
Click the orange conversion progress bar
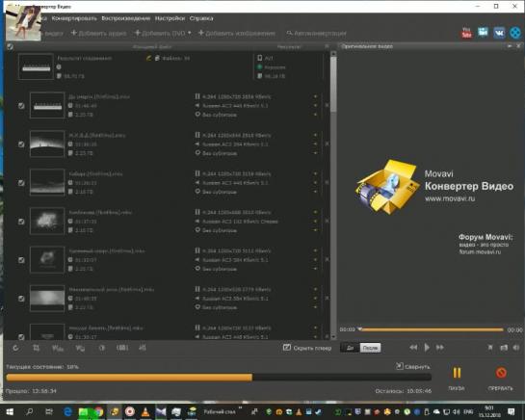[x=219, y=378]
